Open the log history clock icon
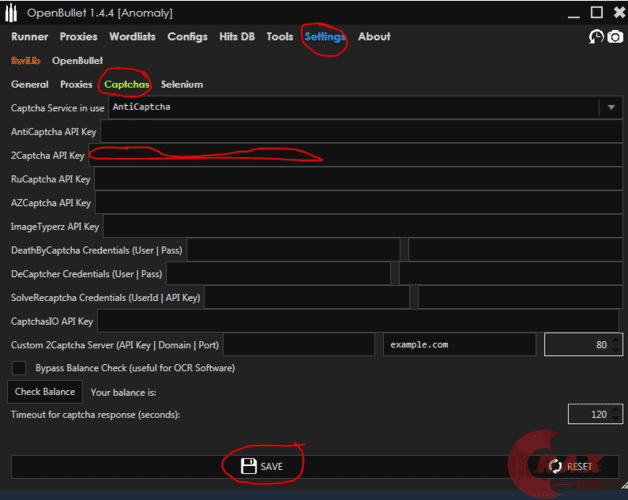628x500 pixels. [596, 37]
